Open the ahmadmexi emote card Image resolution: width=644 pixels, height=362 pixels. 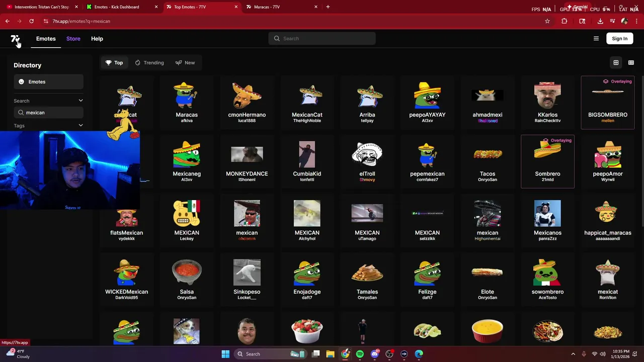488,103
